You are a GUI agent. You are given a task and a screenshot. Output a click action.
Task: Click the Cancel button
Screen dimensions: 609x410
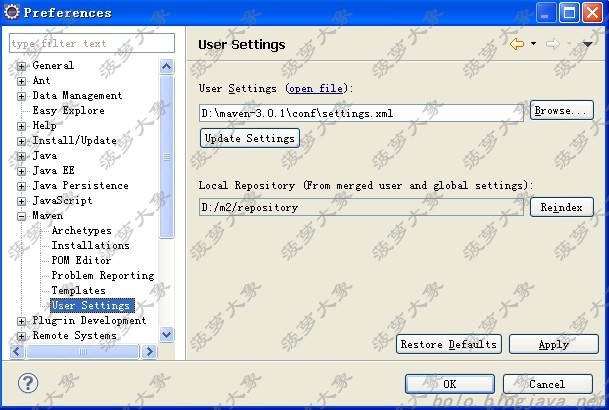[x=548, y=384]
